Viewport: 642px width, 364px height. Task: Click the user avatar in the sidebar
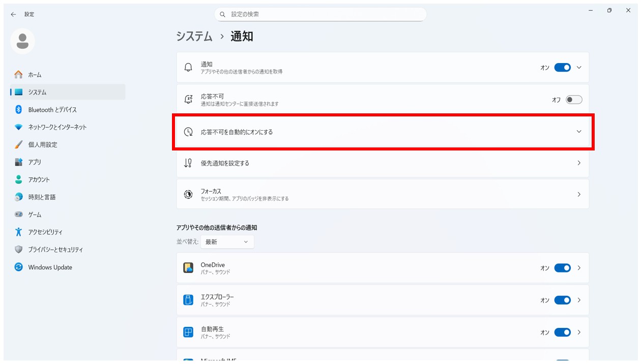click(x=22, y=42)
